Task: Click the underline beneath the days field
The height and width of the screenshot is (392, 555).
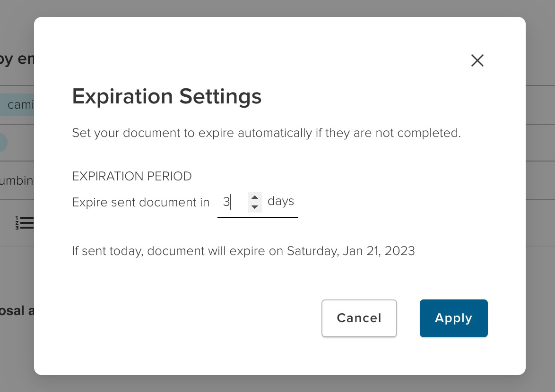Action: [x=258, y=218]
